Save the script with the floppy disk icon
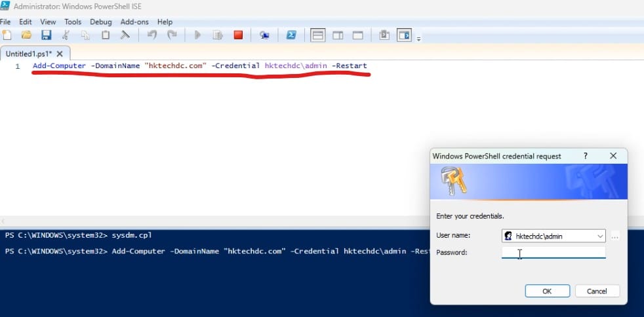This screenshot has height=317, width=644. (46, 35)
